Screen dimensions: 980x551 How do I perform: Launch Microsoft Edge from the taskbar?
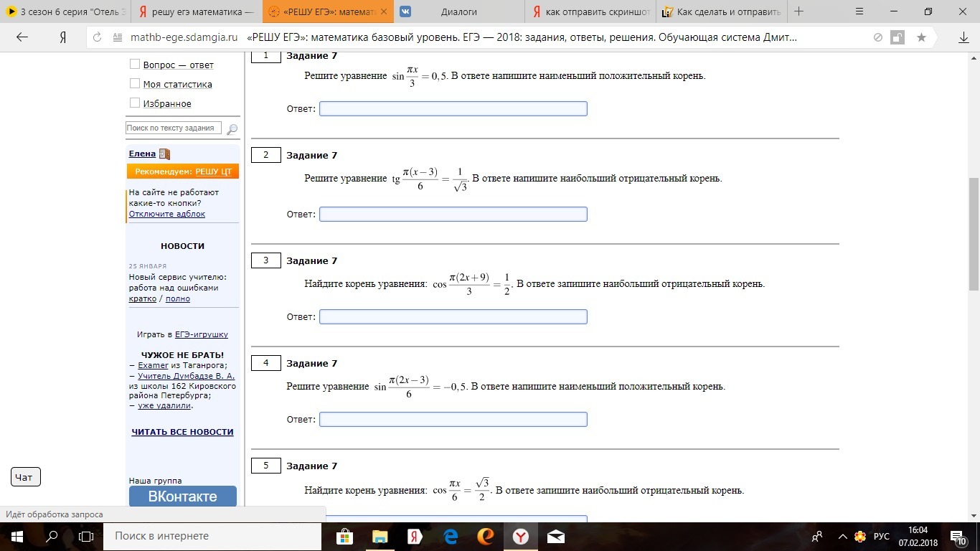click(451, 536)
